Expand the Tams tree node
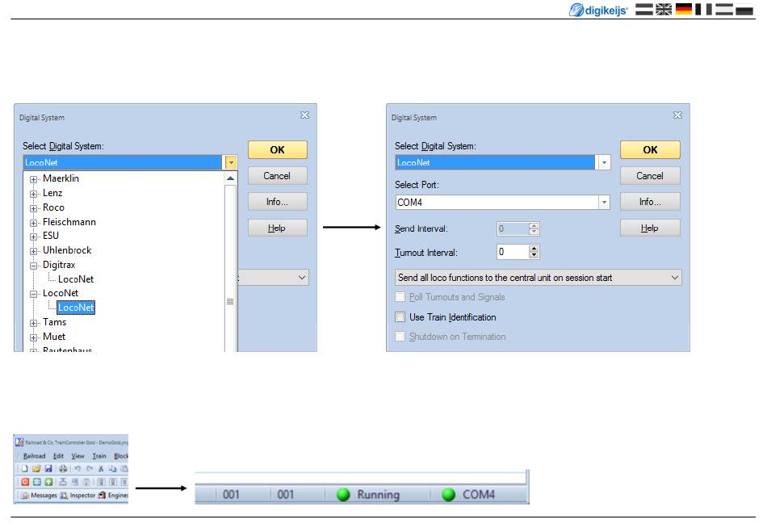This screenshot has height=532, width=767. 33,323
